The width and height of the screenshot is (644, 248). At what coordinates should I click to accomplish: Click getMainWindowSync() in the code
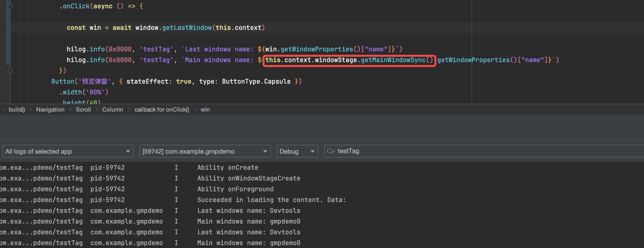click(x=397, y=60)
